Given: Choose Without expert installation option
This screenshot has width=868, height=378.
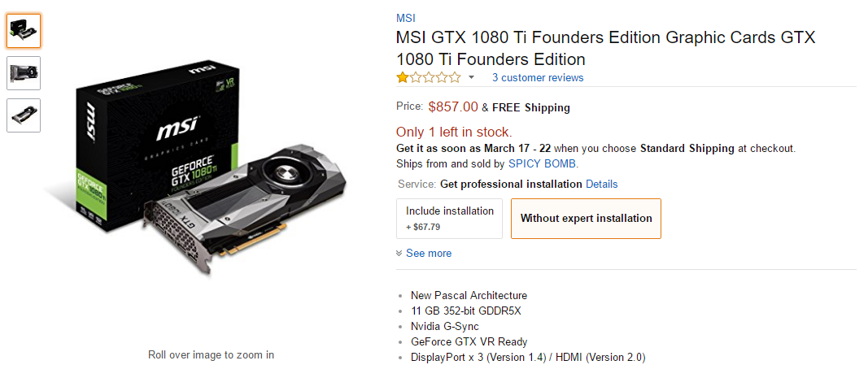Looking at the screenshot, I should 586,219.
